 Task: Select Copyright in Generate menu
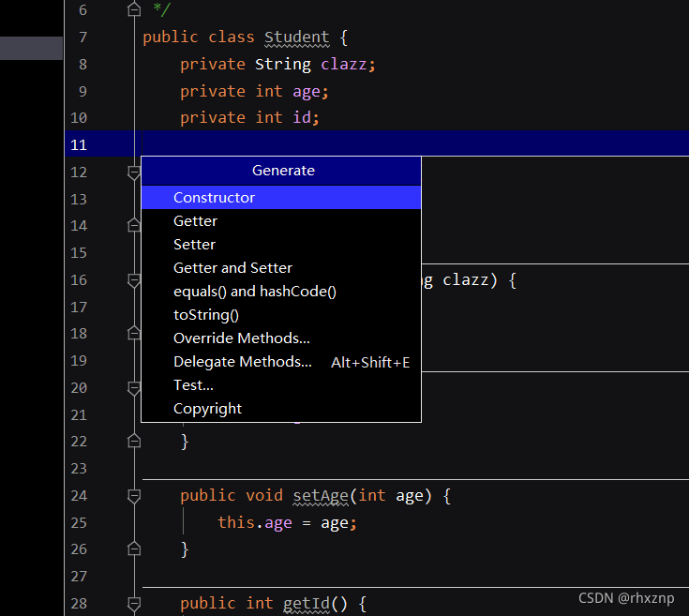pyautogui.click(x=281, y=409)
